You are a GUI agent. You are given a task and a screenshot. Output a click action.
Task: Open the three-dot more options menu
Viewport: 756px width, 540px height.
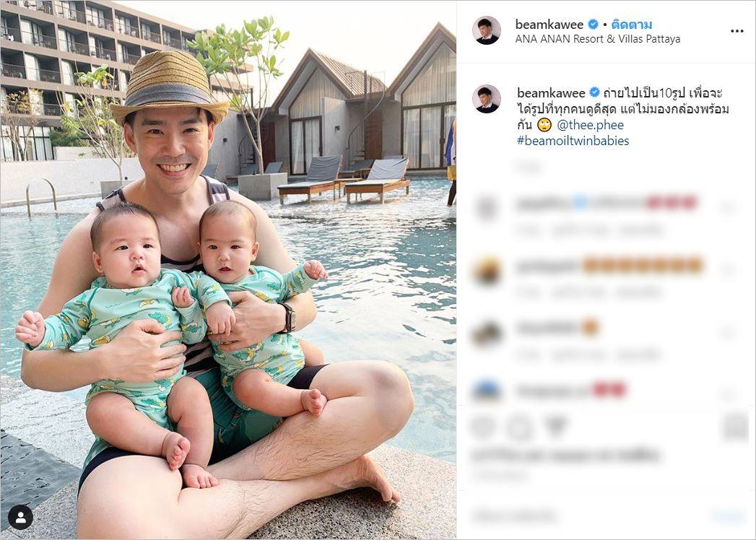(737, 31)
